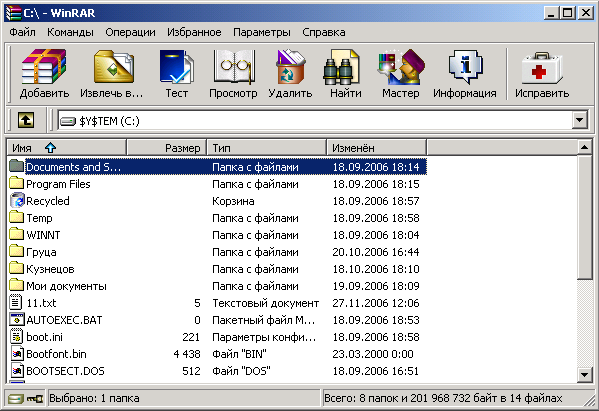Click the Извлечь в... extract icon
Image resolution: width=599 pixels, height=411 pixels.
pyautogui.click(x=112, y=73)
